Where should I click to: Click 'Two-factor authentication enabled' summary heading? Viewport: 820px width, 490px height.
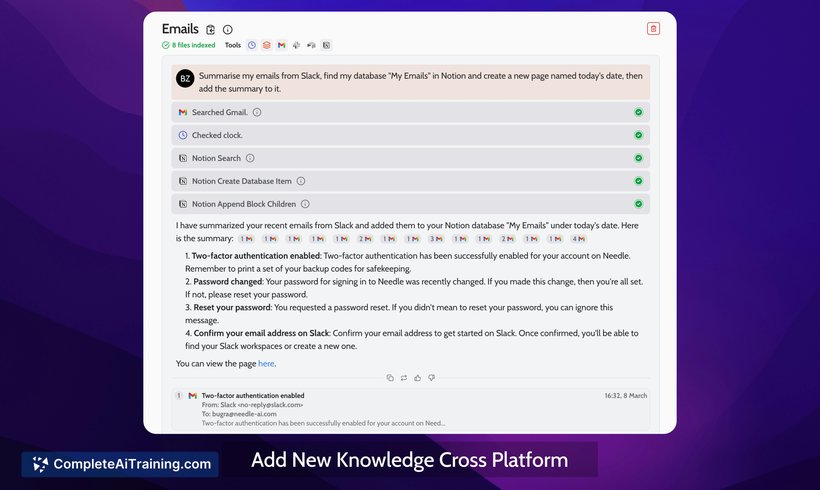tap(256, 256)
